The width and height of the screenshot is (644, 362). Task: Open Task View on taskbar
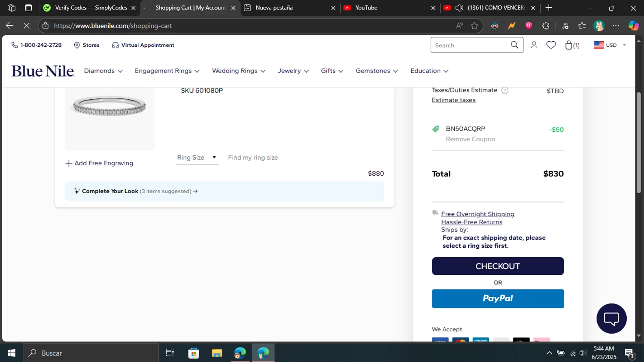click(170, 353)
